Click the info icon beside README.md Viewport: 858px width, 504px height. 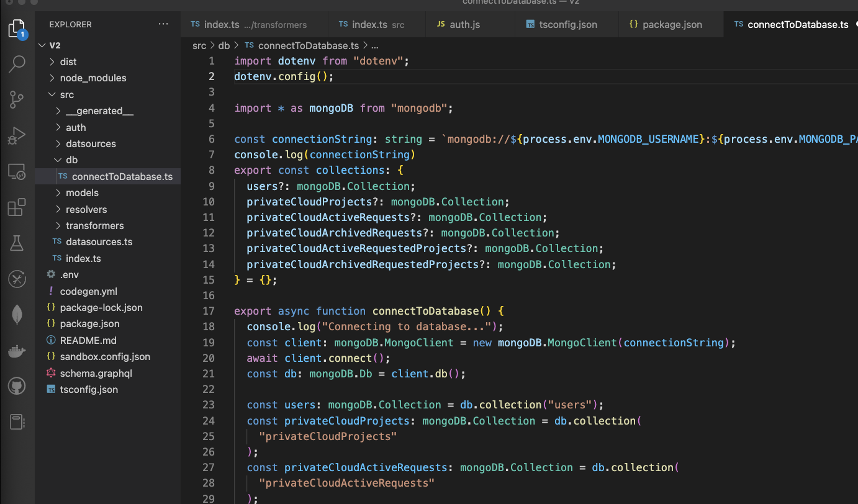tap(51, 340)
